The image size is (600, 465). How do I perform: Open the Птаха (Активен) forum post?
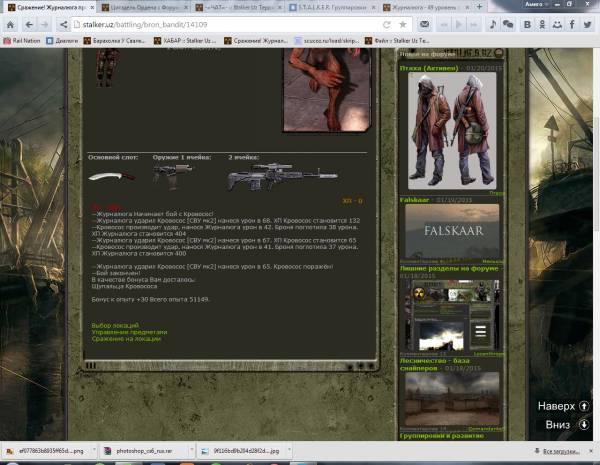click(x=429, y=68)
